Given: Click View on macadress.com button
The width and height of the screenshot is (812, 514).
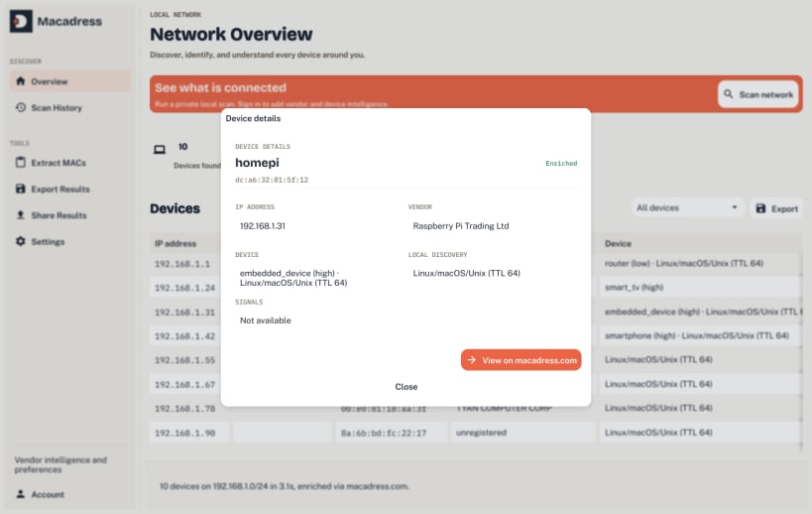Looking at the screenshot, I should 521,359.
